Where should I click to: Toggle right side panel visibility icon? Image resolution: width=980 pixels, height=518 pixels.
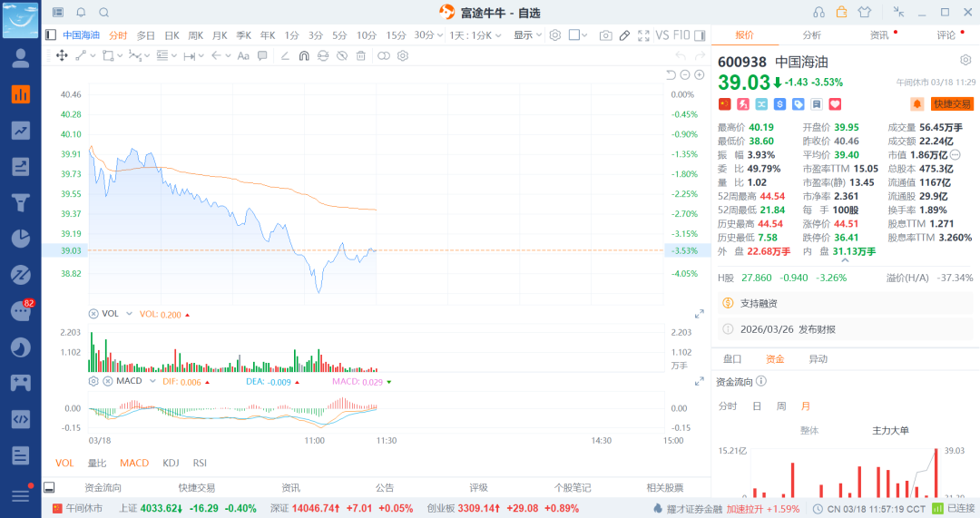[x=700, y=35]
